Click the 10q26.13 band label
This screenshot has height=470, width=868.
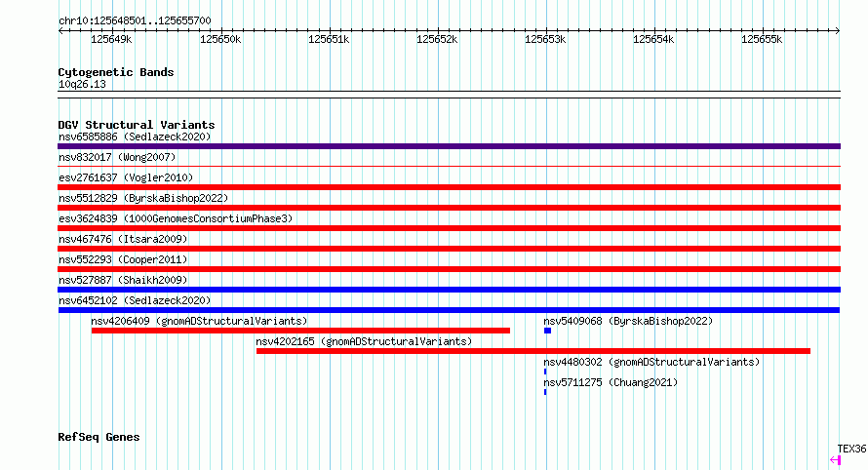[82, 84]
